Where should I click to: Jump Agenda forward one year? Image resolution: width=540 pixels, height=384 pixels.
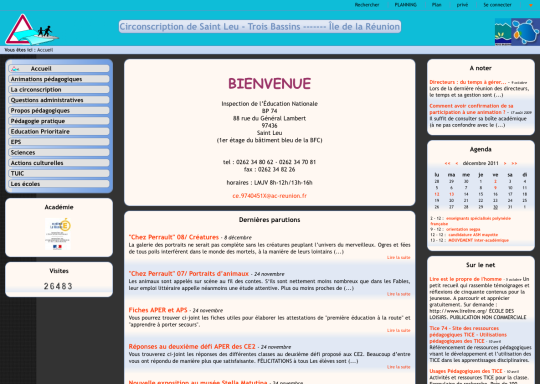tap(514, 163)
